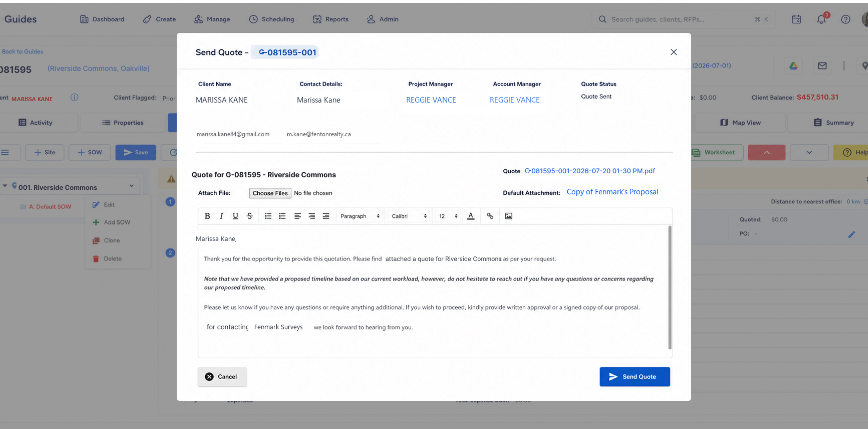Open Reports menu
The height and width of the screenshot is (429, 868).
330,19
